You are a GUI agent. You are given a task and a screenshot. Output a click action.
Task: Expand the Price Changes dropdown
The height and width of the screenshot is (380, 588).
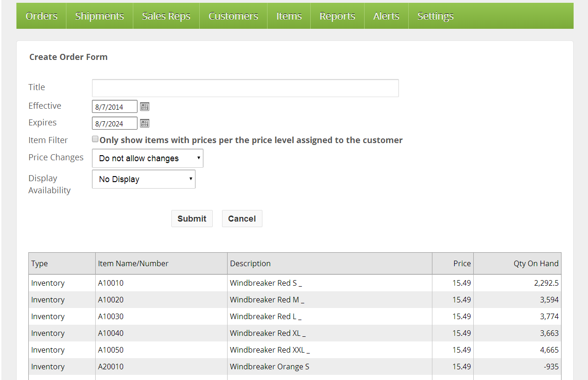point(147,158)
